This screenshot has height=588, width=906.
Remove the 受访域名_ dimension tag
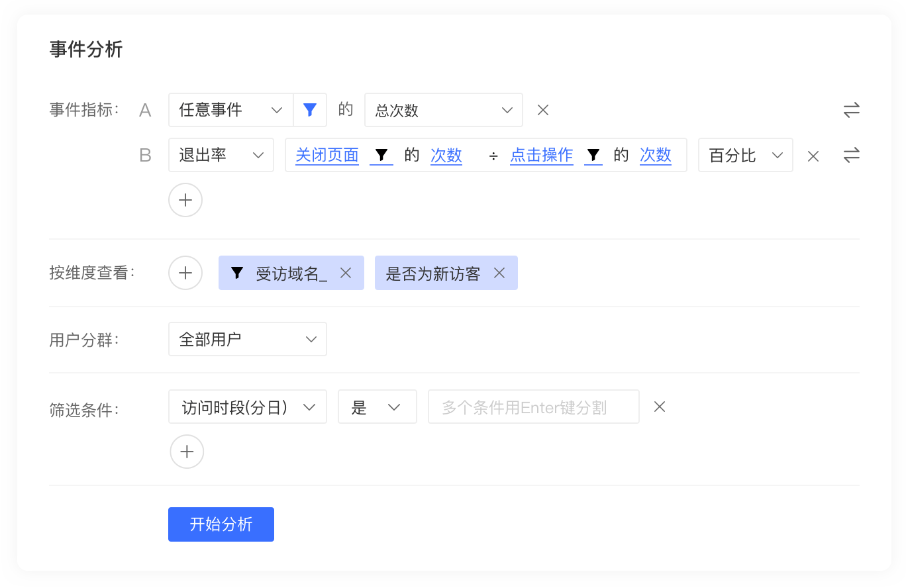[x=345, y=273]
